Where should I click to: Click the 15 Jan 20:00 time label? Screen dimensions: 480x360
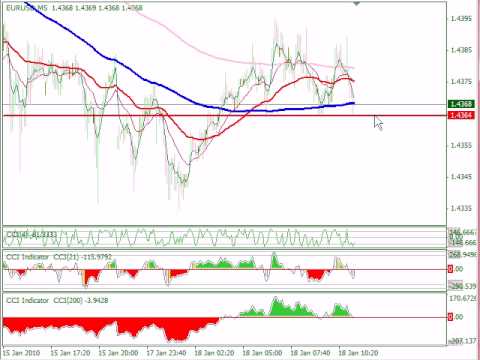[119, 353]
